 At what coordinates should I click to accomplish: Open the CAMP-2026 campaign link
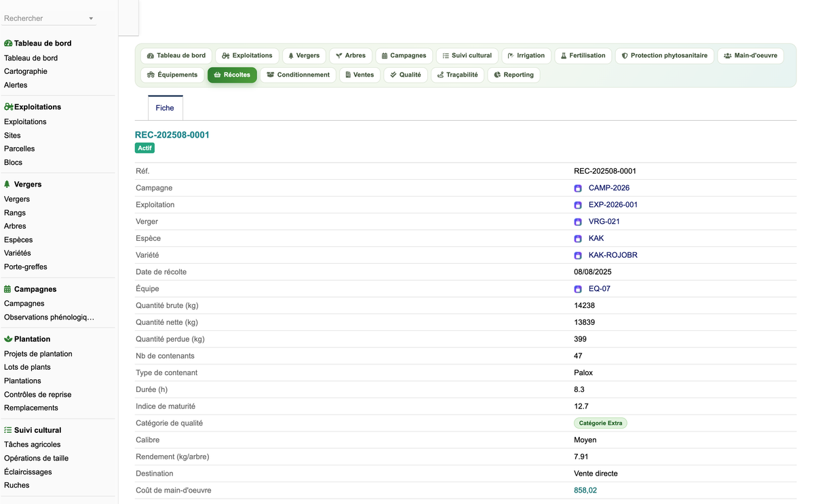click(609, 188)
